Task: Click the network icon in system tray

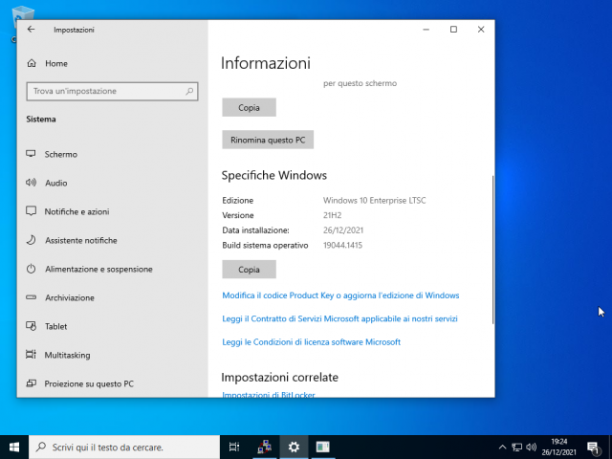Action: pyautogui.click(x=517, y=447)
